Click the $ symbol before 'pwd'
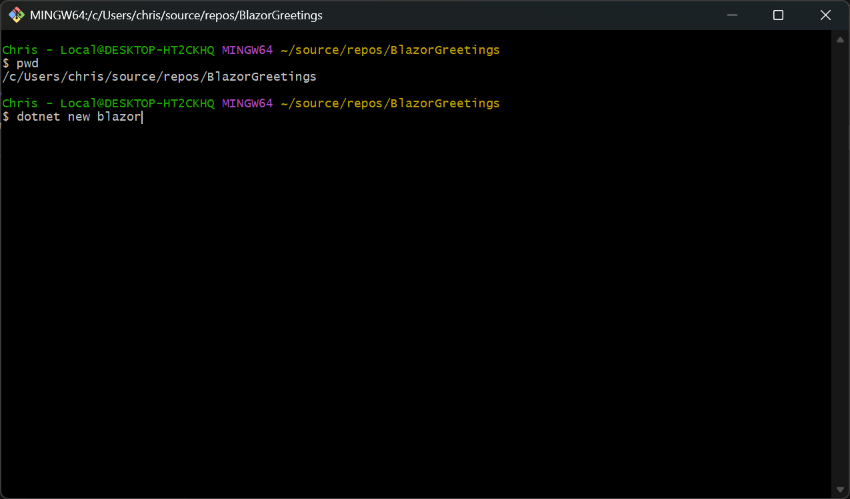Image resolution: width=850 pixels, height=499 pixels. [6, 63]
